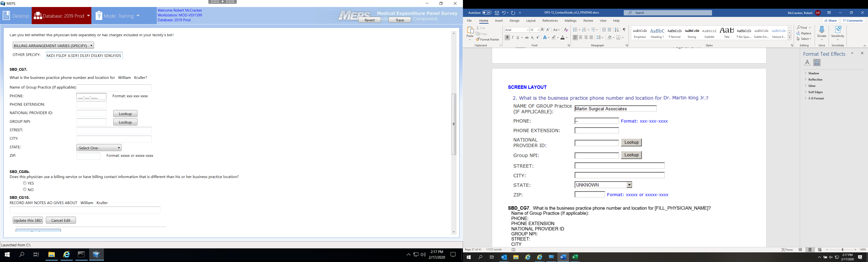
Task: Toggle Bold formatting in Word ribbon
Action: [x=507, y=37]
